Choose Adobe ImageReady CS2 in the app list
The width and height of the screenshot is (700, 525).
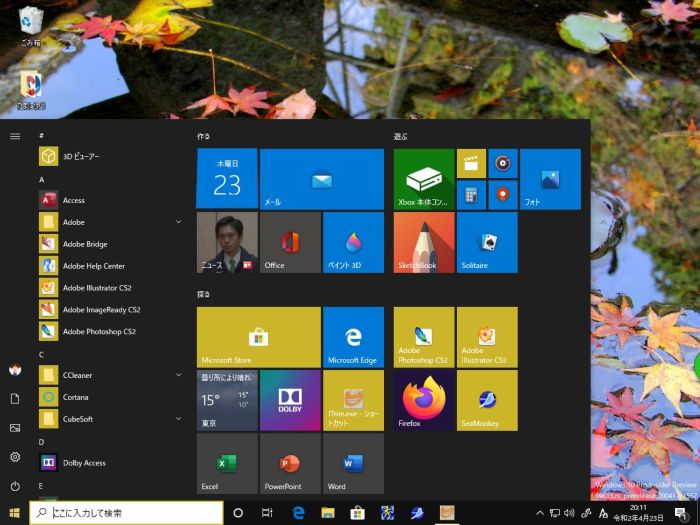(100, 310)
